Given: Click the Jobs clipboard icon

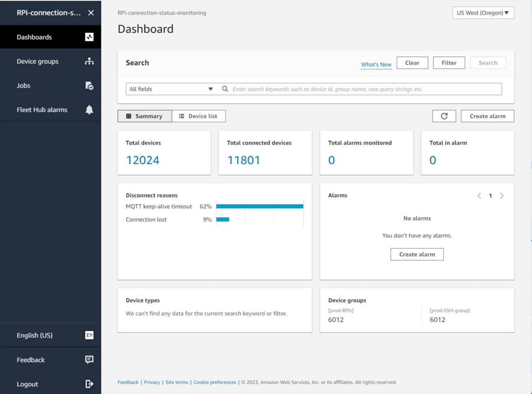Looking at the screenshot, I should (89, 86).
